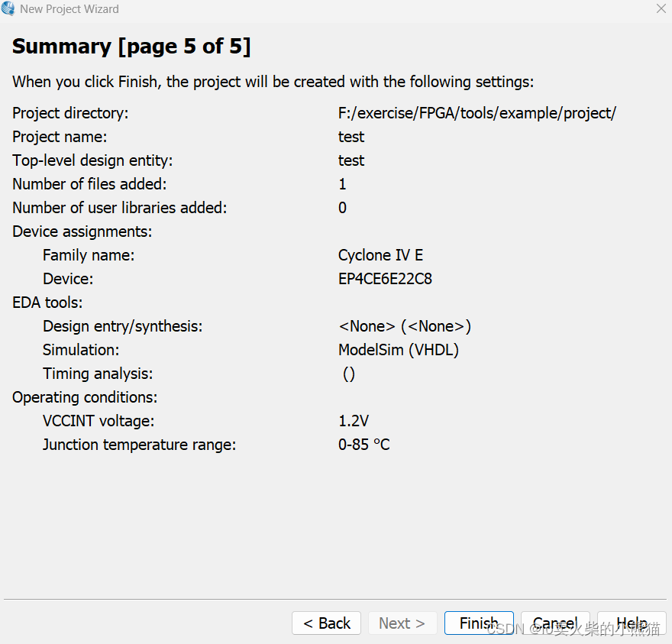Select the VCCINT voltage value 1.2V
The width and height of the screenshot is (672, 644).
(354, 421)
